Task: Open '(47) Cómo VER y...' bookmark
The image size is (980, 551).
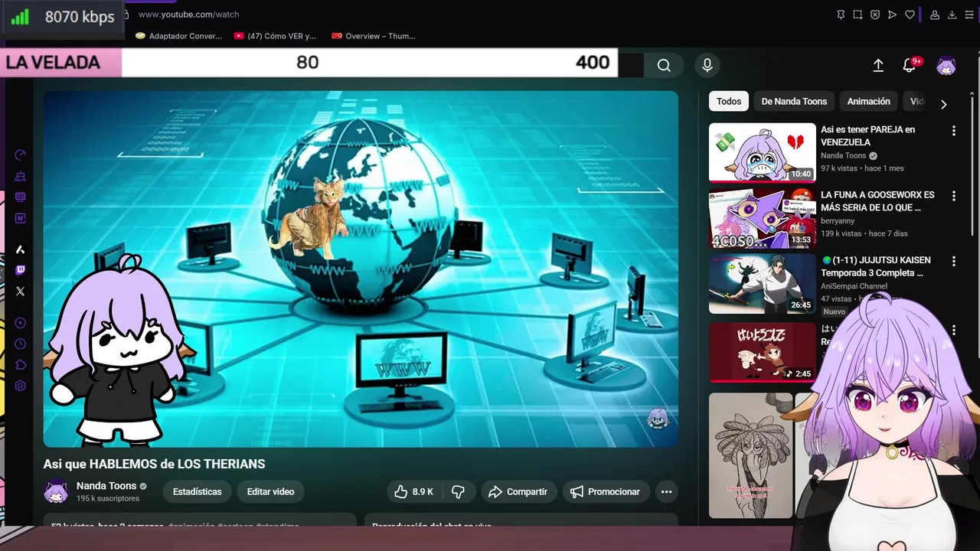Action: 275,36
